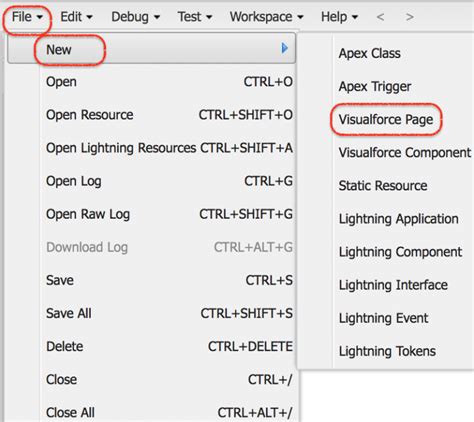Open the Workspace menu
The height and width of the screenshot is (422, 474).
(266, 17)
